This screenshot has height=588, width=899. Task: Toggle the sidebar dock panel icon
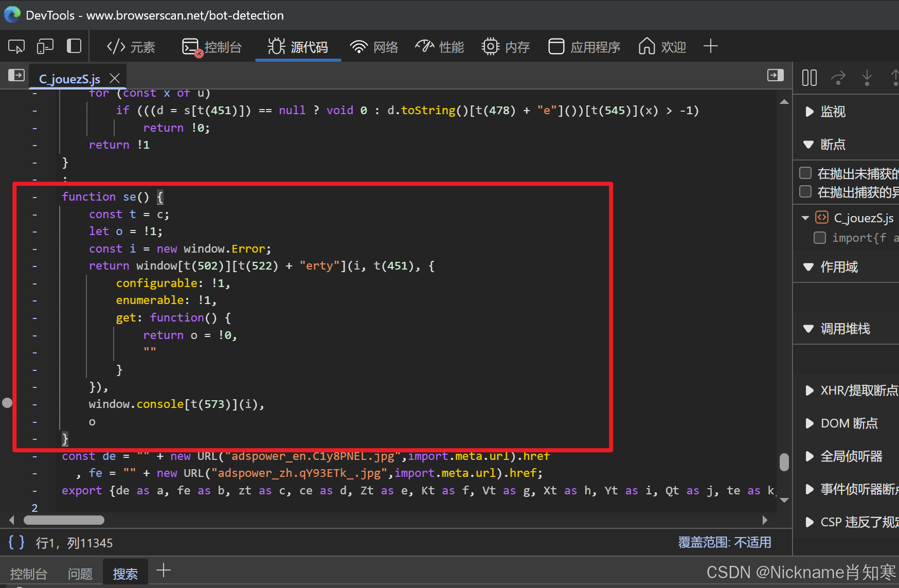[74, 46]
